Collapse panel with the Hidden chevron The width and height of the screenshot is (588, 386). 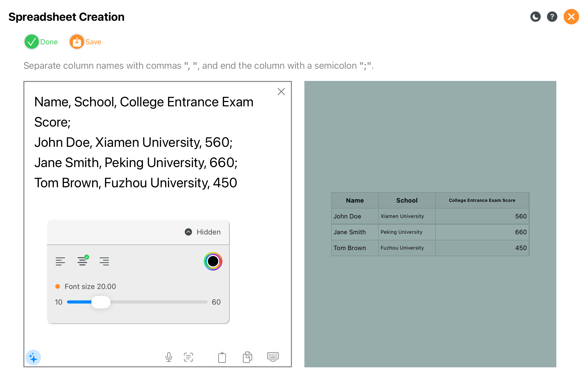coord(188,232)
